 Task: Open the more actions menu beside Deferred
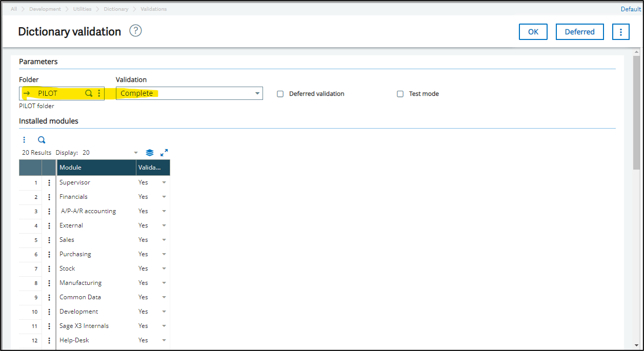(x=620, y=32)
